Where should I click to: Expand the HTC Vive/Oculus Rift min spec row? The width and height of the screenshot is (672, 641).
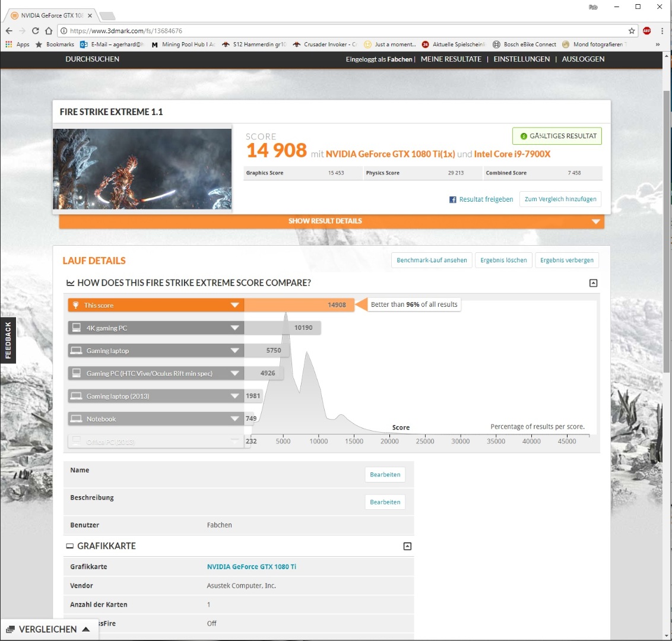pos(234,373)
